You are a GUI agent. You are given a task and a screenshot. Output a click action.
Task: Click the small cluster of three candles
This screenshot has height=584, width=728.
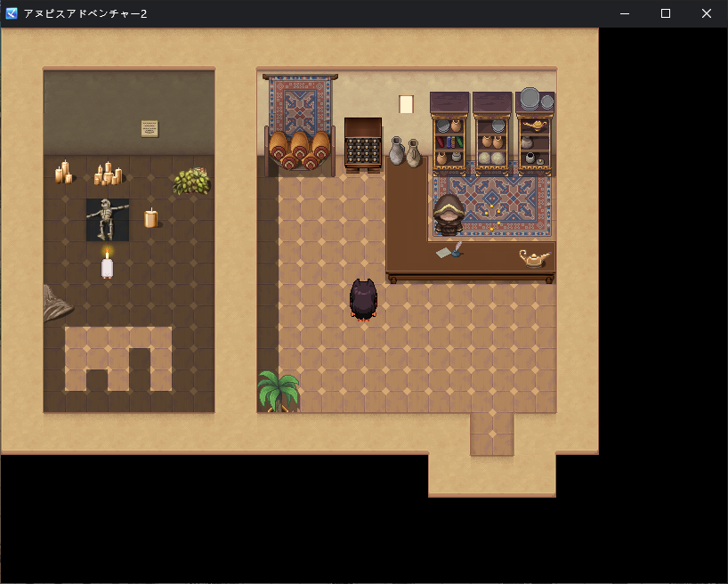pyautogui.click(x=63, y=172)
